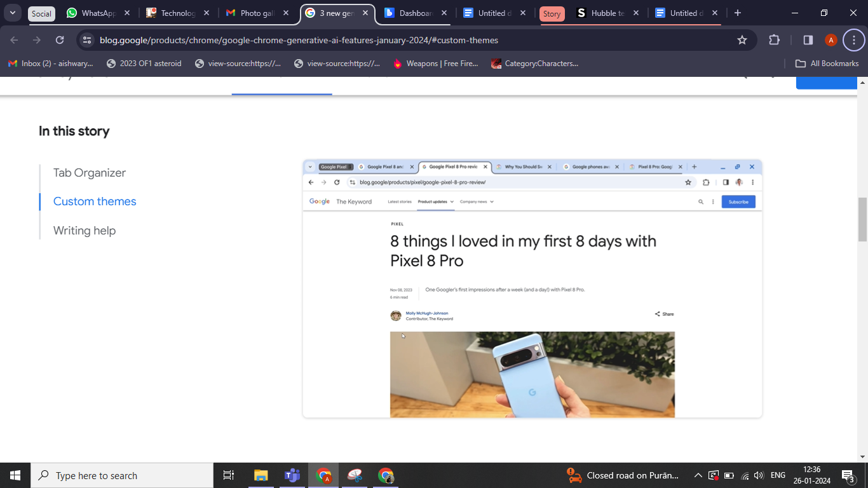Open a new tab with plus button
Image resolution: width=868 pixels, height=488 pixels.
[x=737, y=13]
